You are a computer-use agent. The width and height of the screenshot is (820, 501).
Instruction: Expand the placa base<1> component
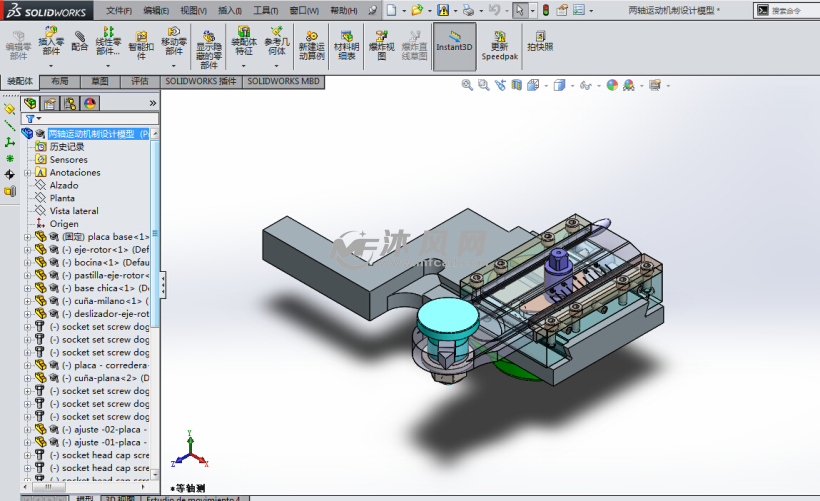(28, 237)
